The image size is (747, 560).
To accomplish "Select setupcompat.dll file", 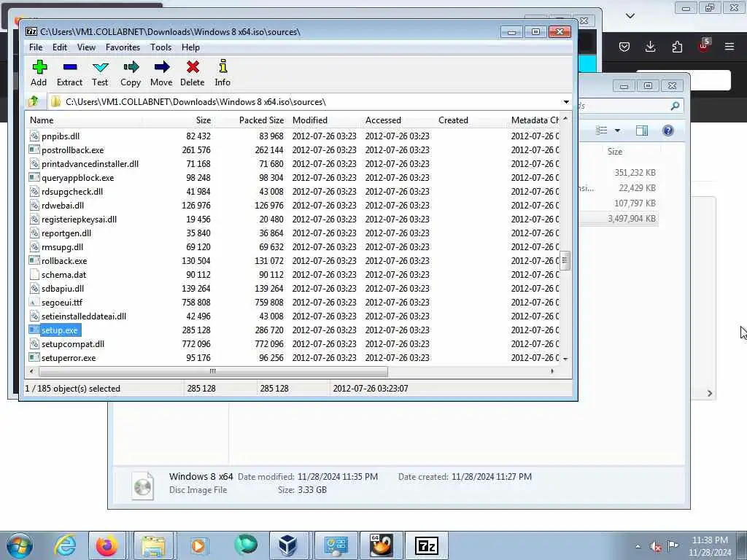I will [x=73, y=344].
